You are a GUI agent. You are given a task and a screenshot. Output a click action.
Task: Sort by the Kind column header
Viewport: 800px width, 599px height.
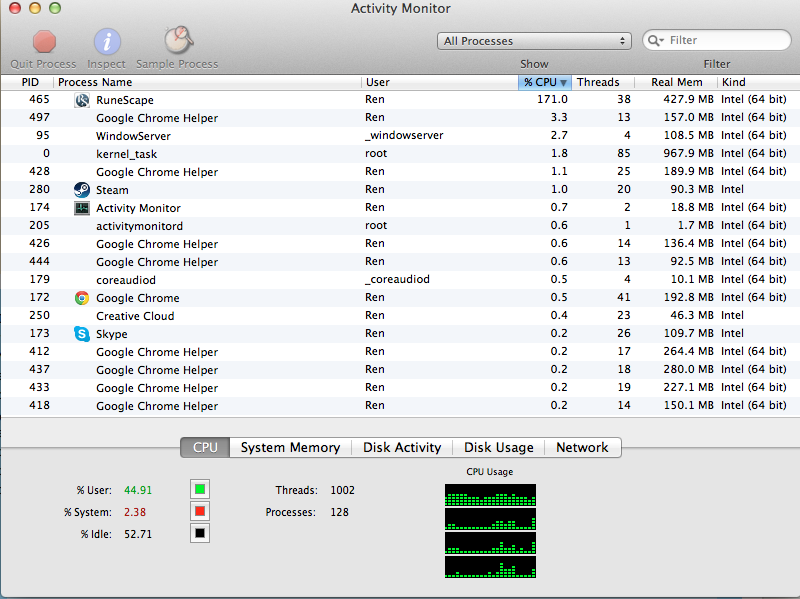click(758, 82)
